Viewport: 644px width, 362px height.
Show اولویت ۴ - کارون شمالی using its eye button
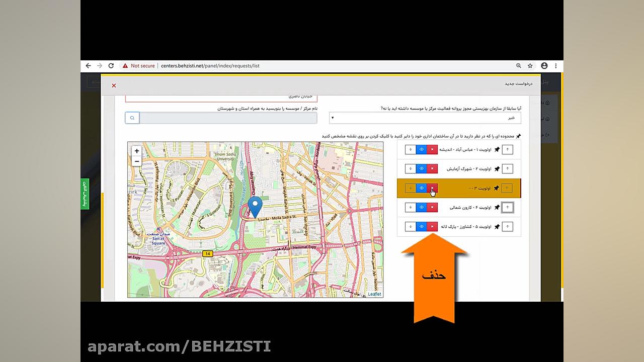coord(422,207)
